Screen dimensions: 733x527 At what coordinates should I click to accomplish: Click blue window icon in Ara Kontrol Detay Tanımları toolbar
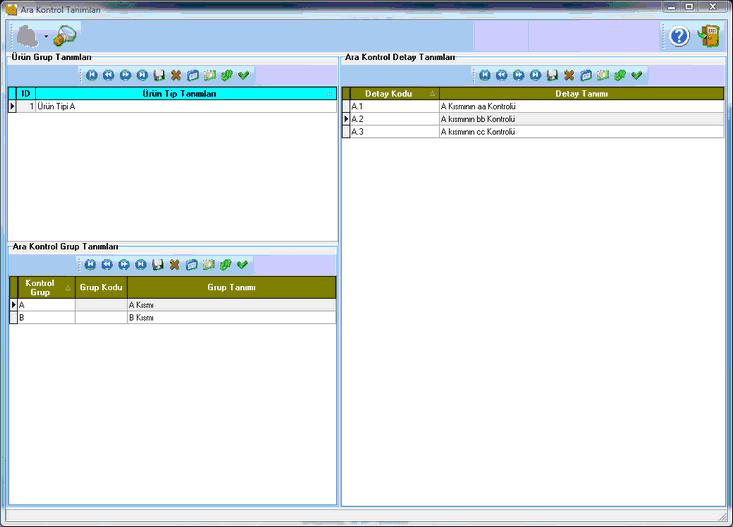(586, 75)
